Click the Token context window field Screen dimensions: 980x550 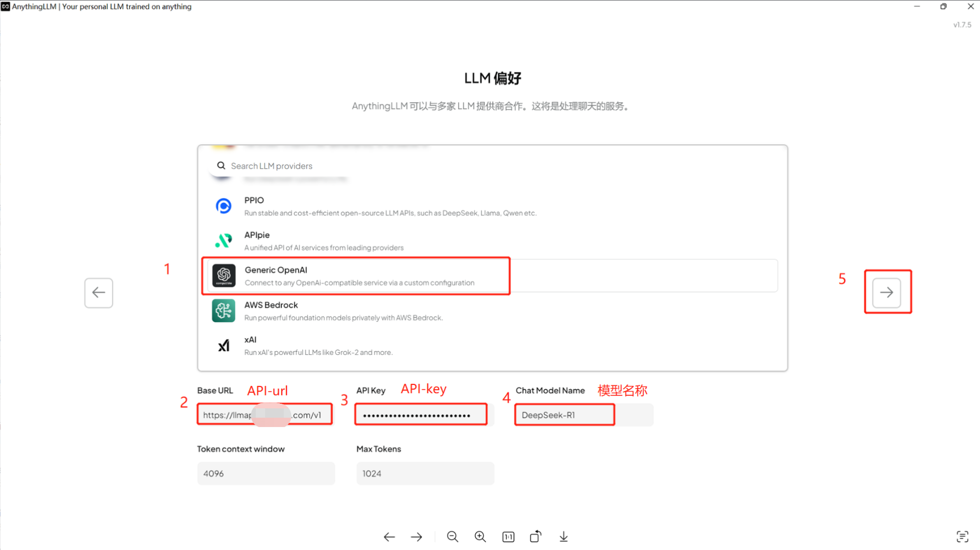click(x=266, y=473)
